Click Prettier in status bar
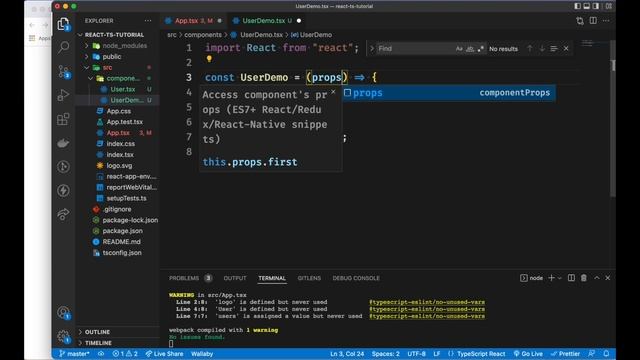Viewport: 640px width, 360px height. 565,354
